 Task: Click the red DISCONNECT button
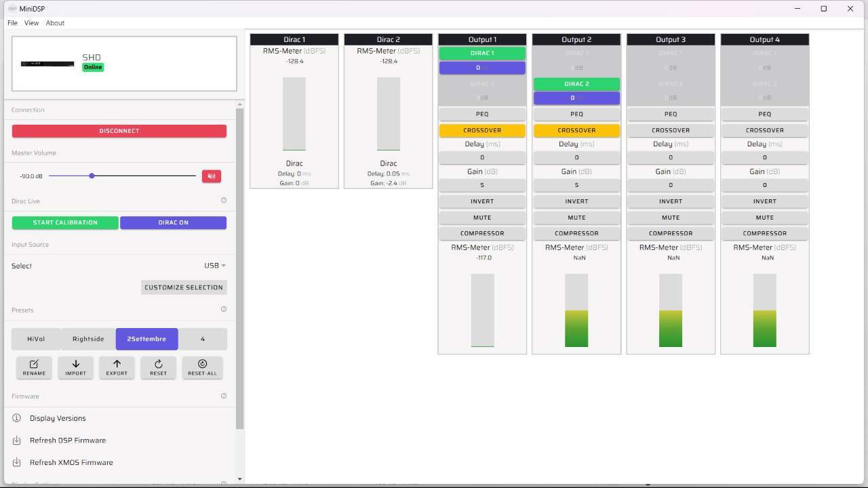(x=119, y=131)
